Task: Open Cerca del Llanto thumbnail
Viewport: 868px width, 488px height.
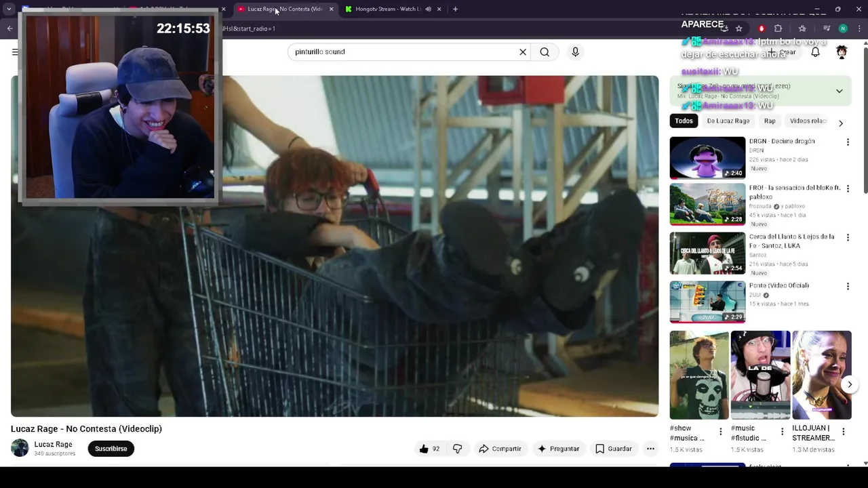Action: point(707,253)
